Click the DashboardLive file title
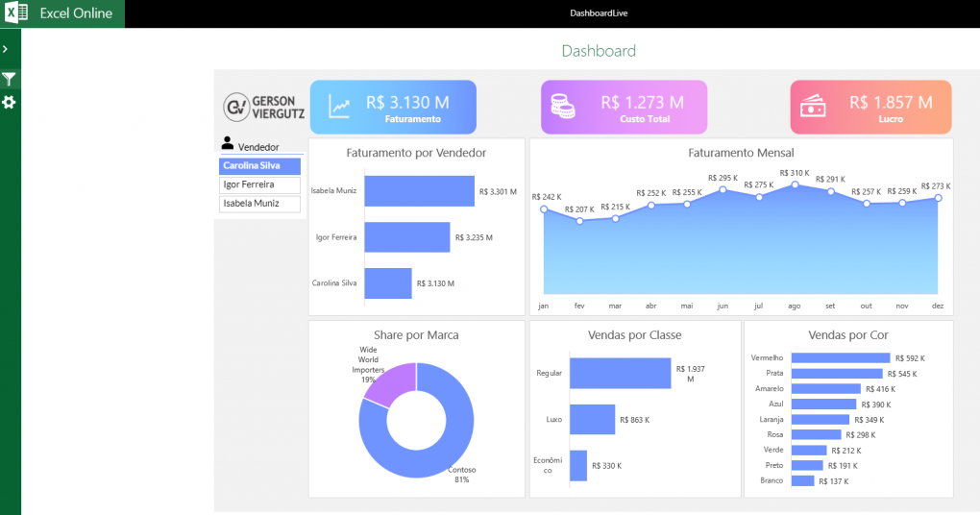 pos(599,13)
